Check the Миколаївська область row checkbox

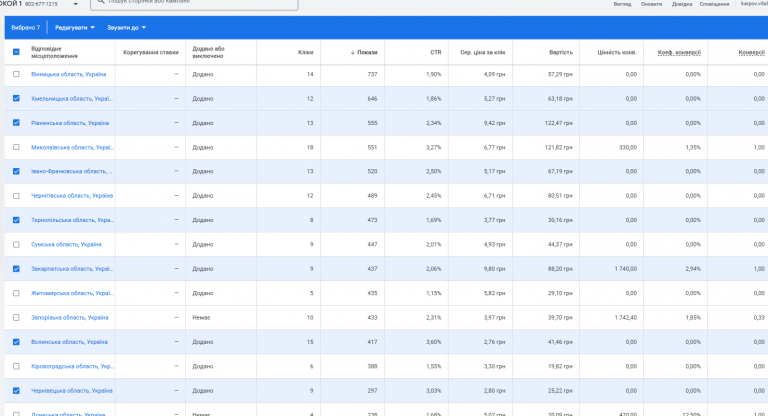[x=16, y=147]
